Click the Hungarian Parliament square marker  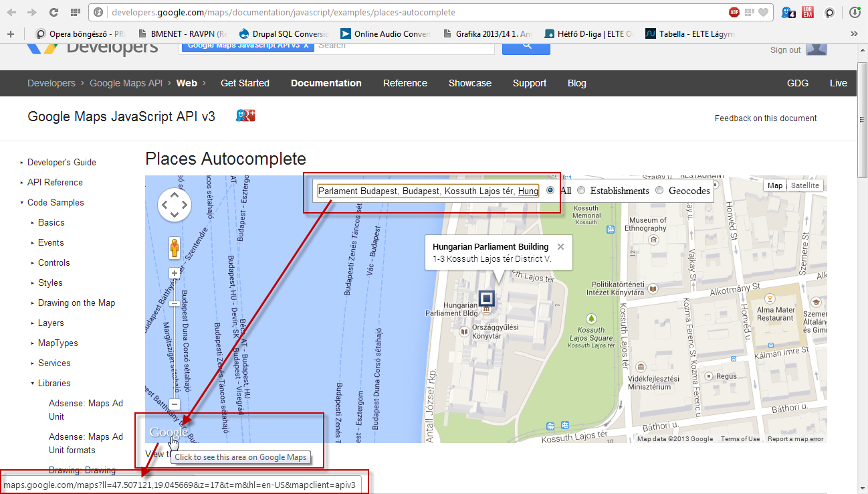(487, 299)
